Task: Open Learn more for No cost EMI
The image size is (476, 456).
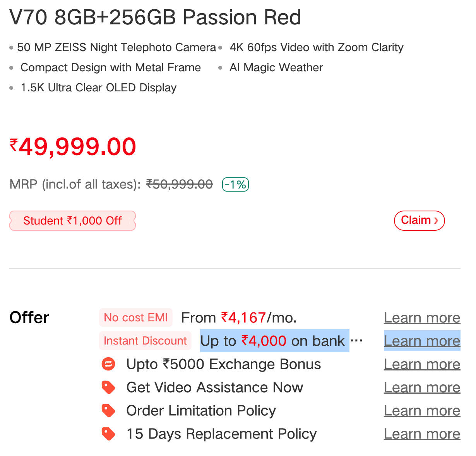Action: tap(422, 318)
